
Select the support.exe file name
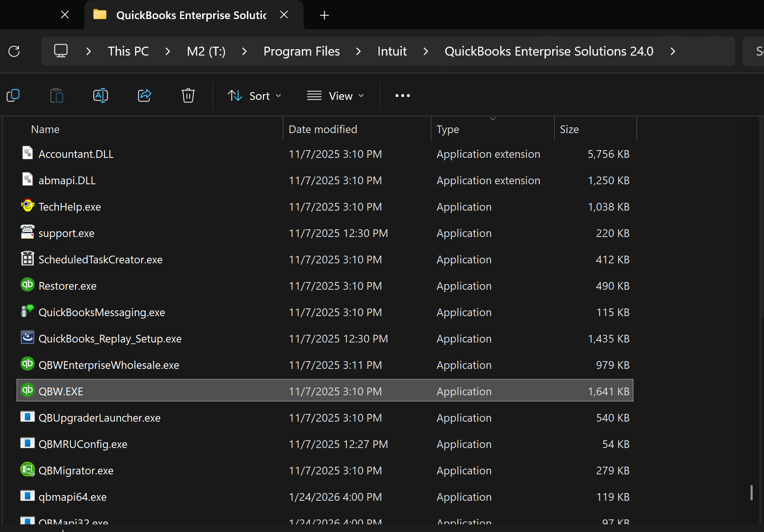click(x=66, y=233)
